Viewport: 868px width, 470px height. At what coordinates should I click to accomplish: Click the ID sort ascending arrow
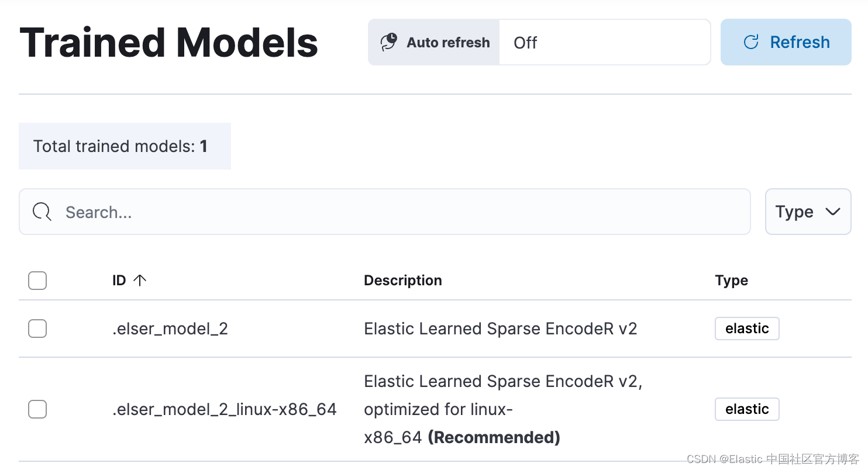(x=140, y=281)
